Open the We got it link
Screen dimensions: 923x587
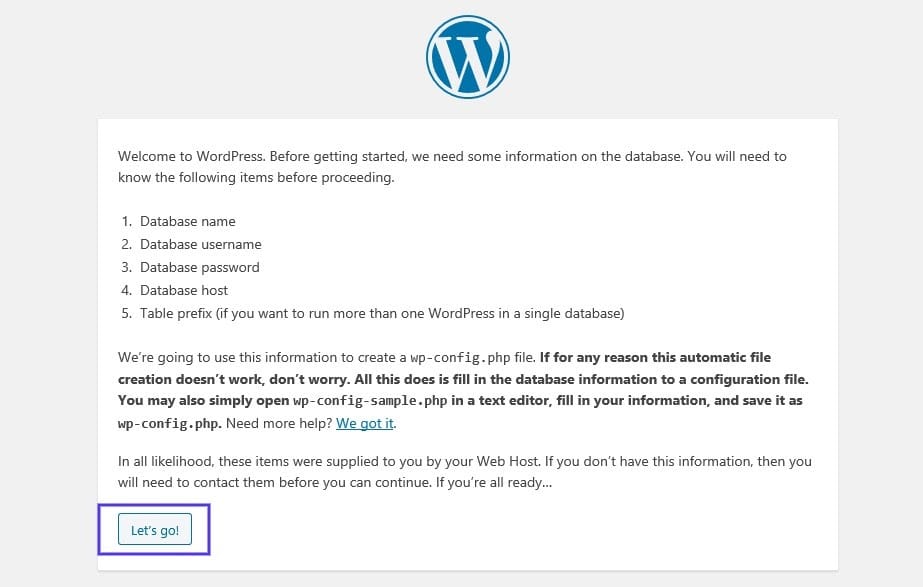tap(364, 423)
